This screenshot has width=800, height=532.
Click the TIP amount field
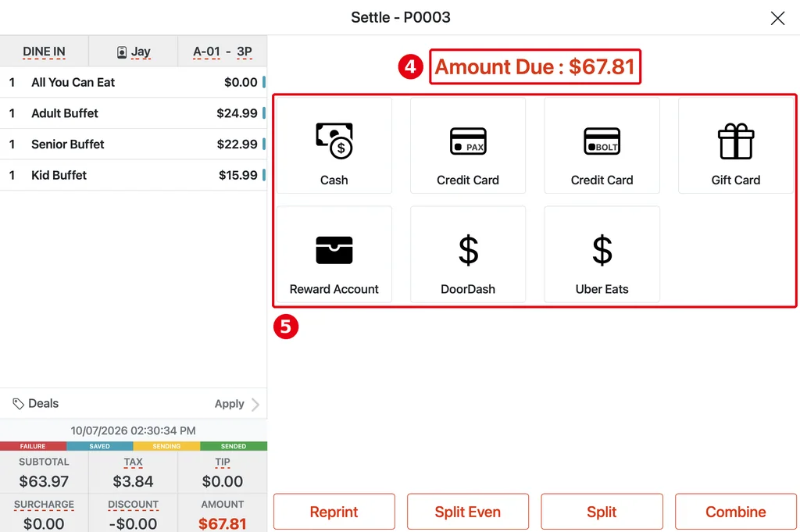223,473
